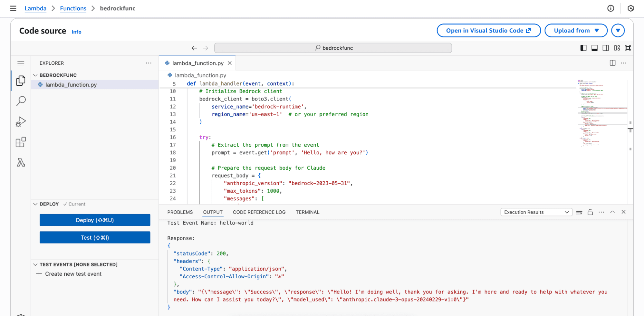The width and height of the screenshot is (644, 316).
Task: Toggle auto scrolling lock in Output panel
Action: coord(590,212)
